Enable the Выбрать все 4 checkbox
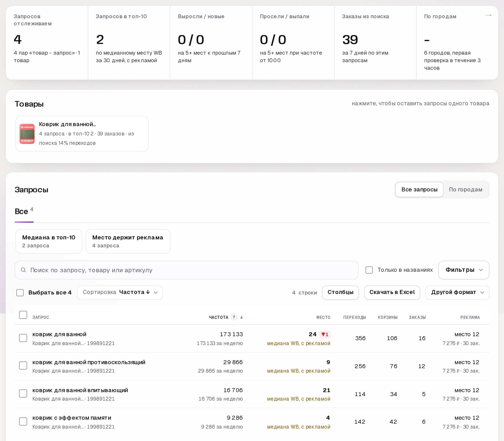This screenshot has width=504, height=441. [20, 293]
